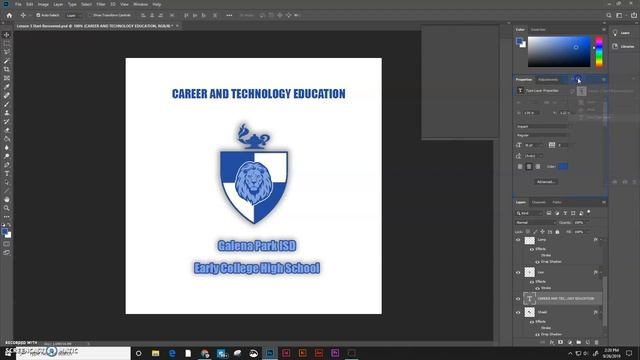Viewport: 640px width, 360px height.
Task: Create a new group with the folder icon
Action: (x=578, y=342)
